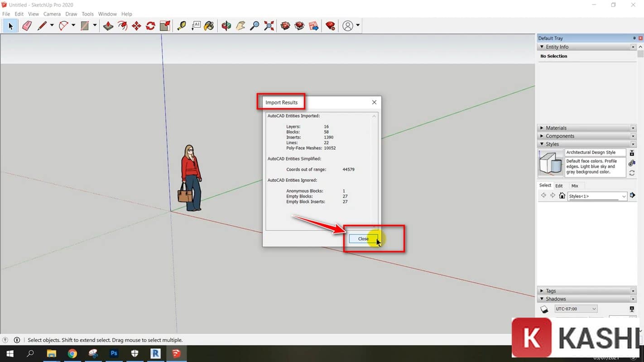Select the Push/Pull tool
The height and width of the screenshot is (362, 644).
pos(108,26)
